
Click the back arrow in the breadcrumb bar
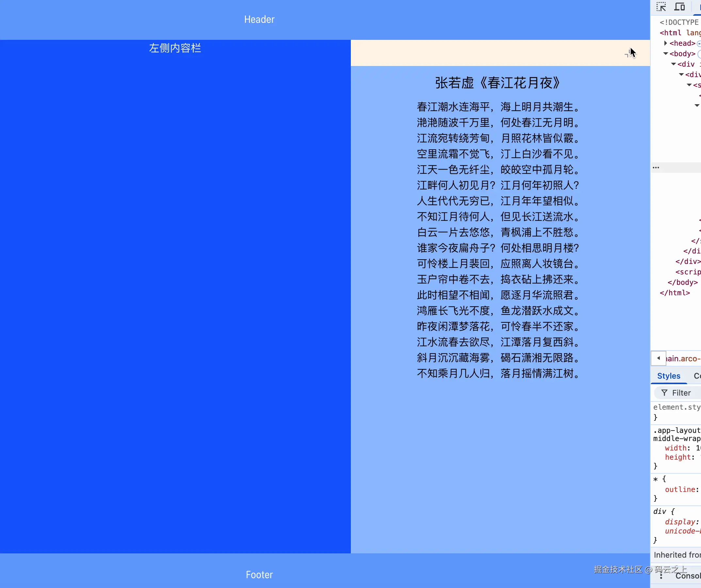click(x=658, y=358)
